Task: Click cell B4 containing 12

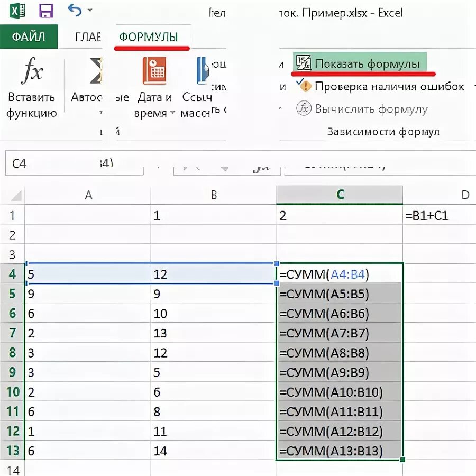Action: point(214,274)
